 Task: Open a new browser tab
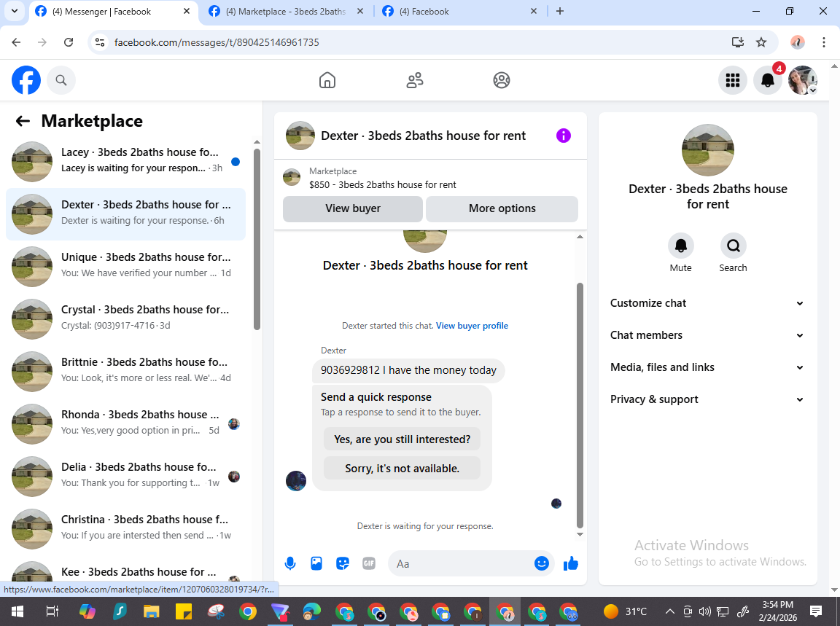coord(560,11)
